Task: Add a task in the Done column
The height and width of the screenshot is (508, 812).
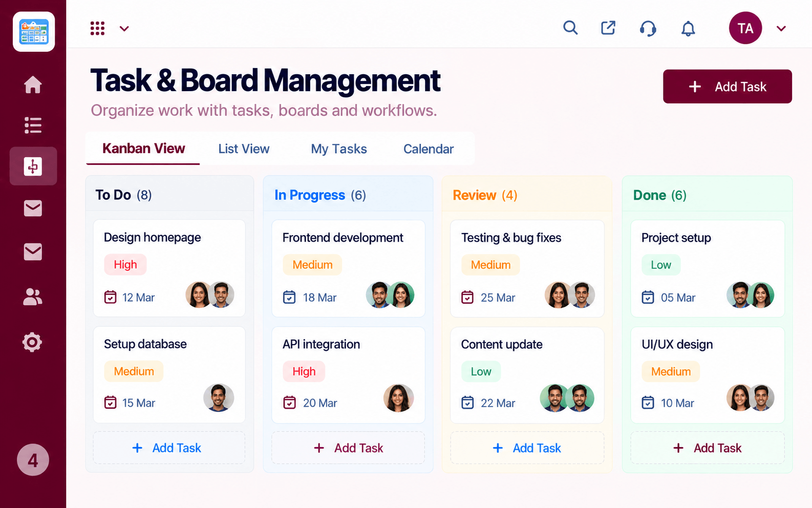Action: click(x=708, y=448)
